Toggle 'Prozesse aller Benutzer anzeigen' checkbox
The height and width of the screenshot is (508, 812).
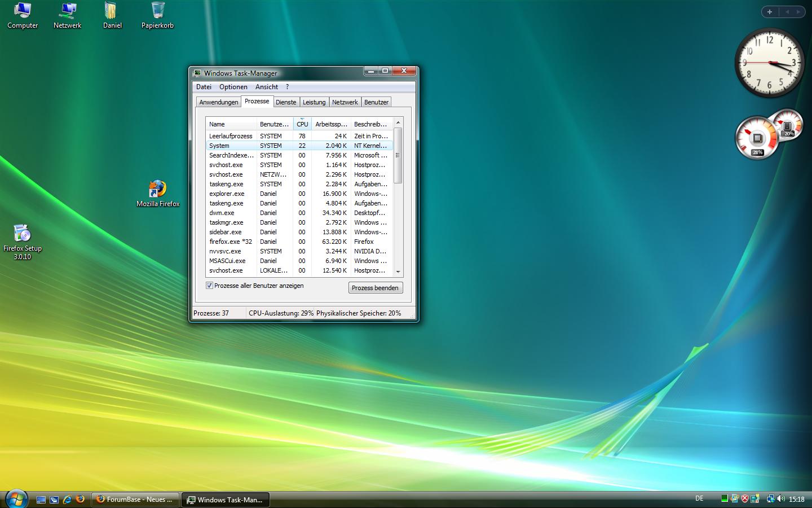pos(209,286)
